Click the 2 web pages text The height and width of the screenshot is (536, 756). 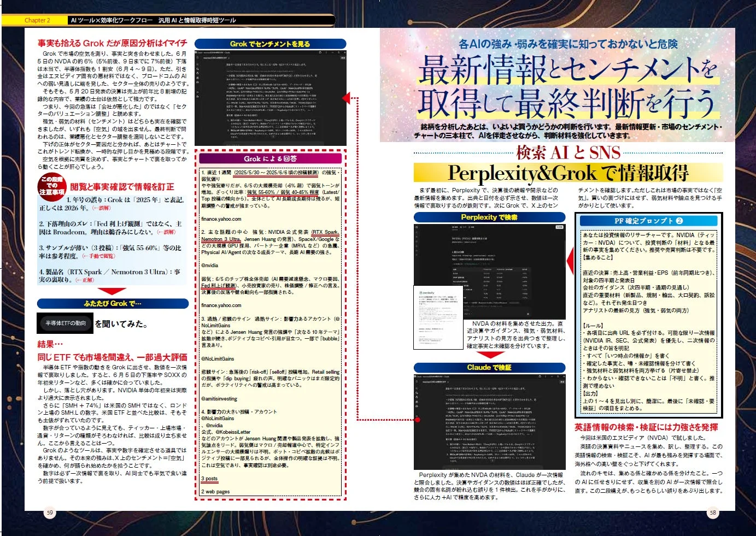(215, 492)
